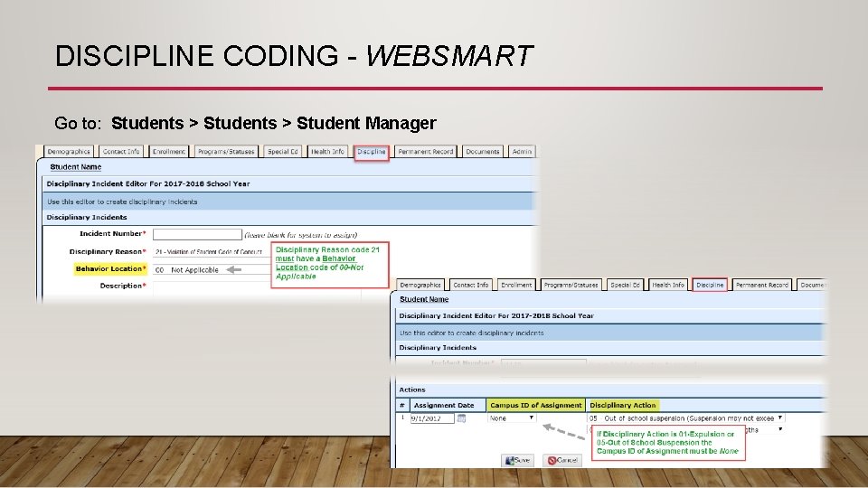
Task: Open the Disciplinary Action dropdown showing 05
Action: (686, 418)
